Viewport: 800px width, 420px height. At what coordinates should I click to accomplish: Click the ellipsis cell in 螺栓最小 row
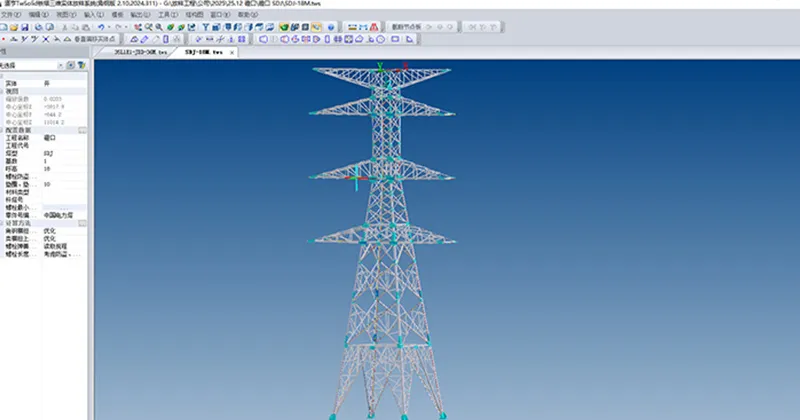point(64,208)
